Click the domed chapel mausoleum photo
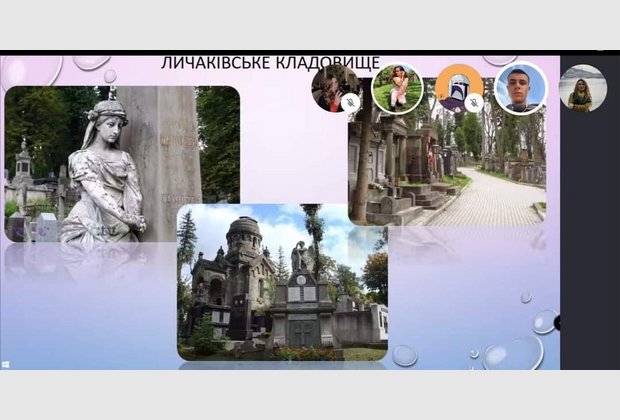This screenshot has height=420, width=620. pyautogui.click(x=282, y=282)
